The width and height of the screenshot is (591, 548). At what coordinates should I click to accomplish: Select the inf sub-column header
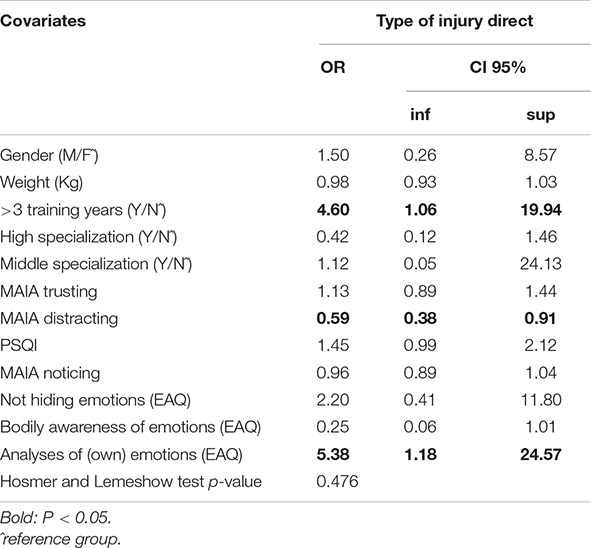click(420, 114)
